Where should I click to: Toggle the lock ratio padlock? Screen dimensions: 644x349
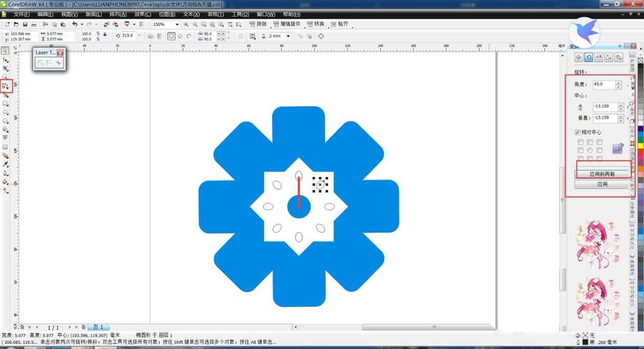tap(105, 35)
